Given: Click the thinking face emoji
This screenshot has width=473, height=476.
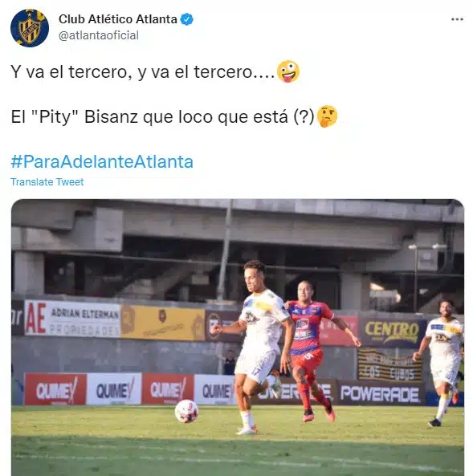Looking at the screenshot, I should [x=327, y=116].
